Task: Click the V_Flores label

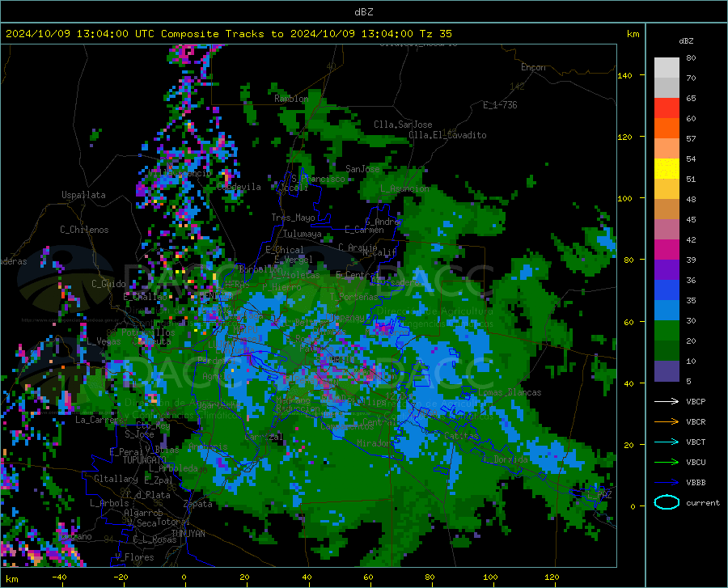Action: [x=134, y=557]
